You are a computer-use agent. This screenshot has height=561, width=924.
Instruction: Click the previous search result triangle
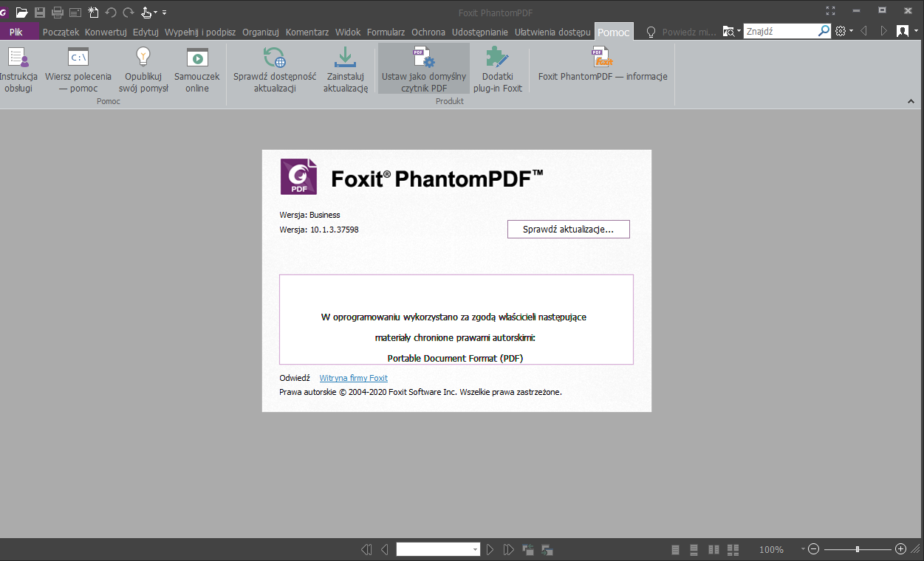click(863, 31)
